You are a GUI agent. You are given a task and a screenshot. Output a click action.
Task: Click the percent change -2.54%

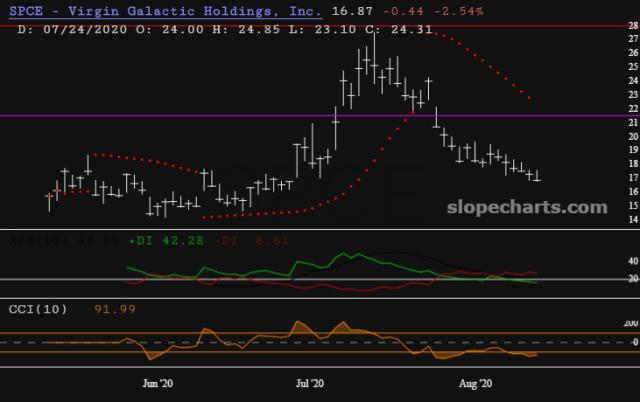pos(459,11)
